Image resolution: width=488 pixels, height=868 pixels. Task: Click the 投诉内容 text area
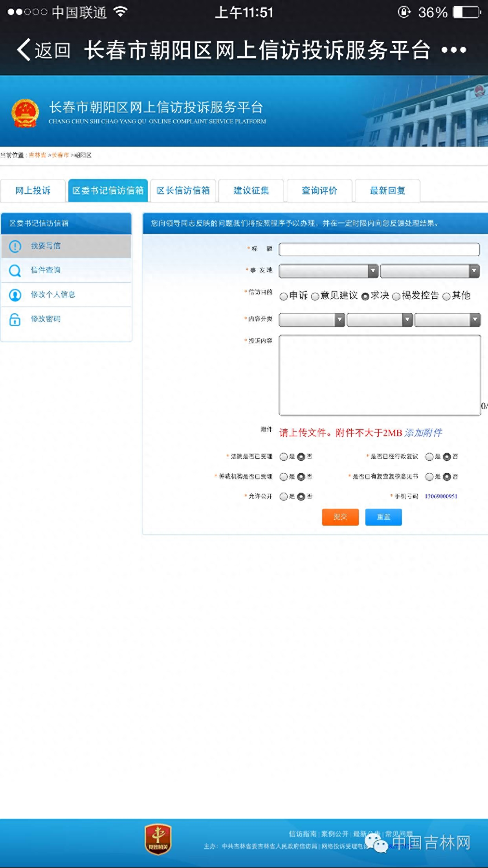click(x=380, y=375)
